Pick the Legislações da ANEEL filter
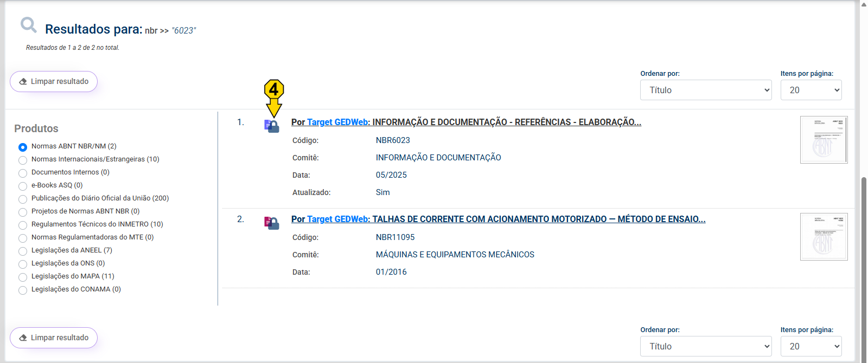Screen dimensions: 868x363 [23, 251]
